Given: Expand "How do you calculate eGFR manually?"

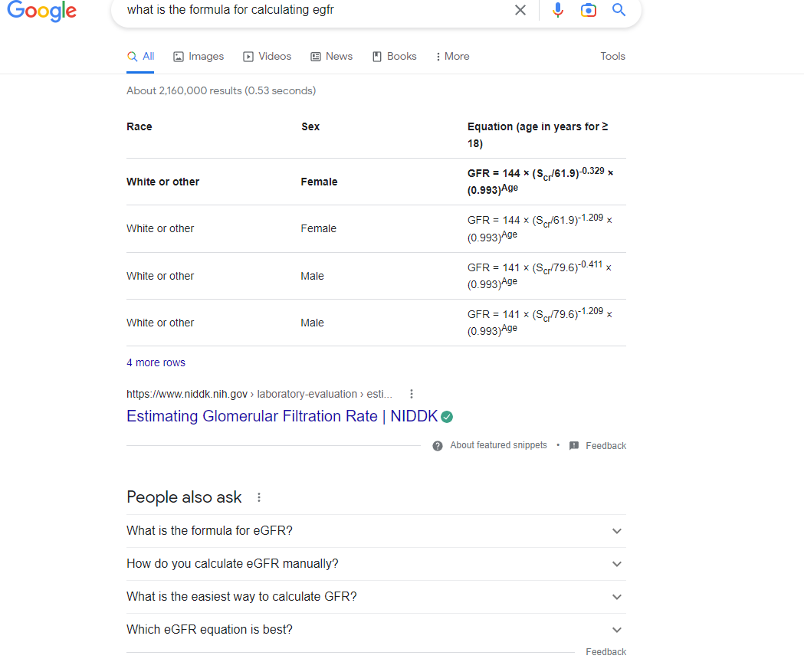Looking at the screenshot, I should tap(616, 564).
